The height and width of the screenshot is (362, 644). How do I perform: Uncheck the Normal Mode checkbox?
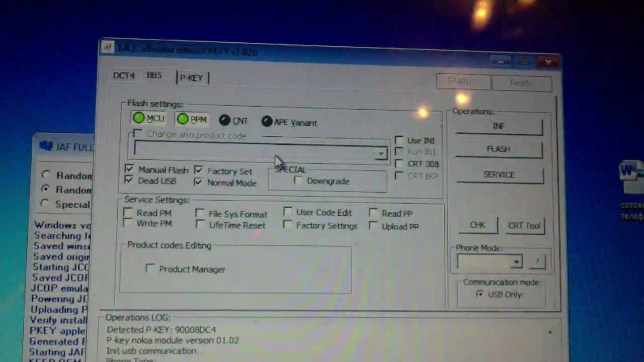[198, 182]
